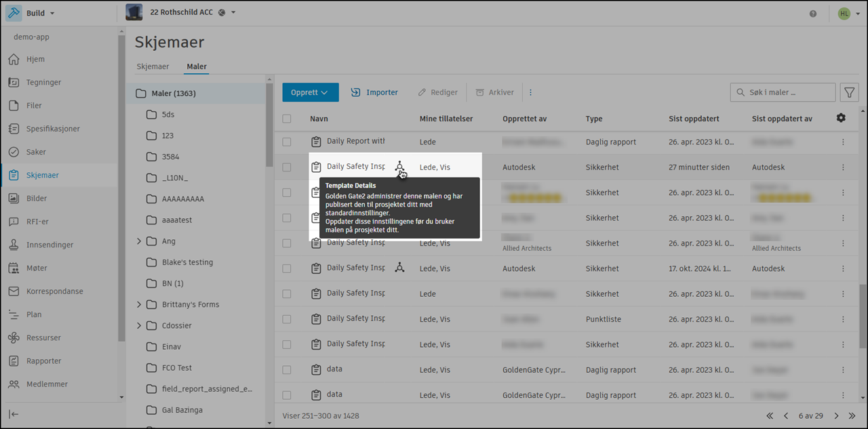The image size is (868, 429).
Task: Sort by the Navn column header
Action: click(x=319, y=119)
